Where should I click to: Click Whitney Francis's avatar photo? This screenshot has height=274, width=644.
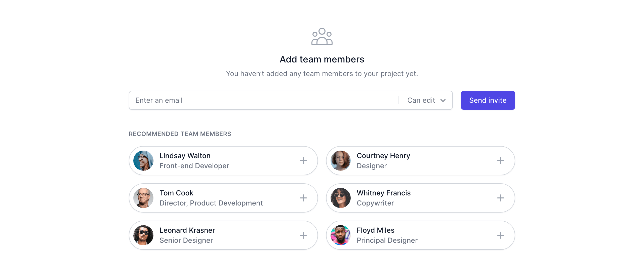(x=341, y=198)
